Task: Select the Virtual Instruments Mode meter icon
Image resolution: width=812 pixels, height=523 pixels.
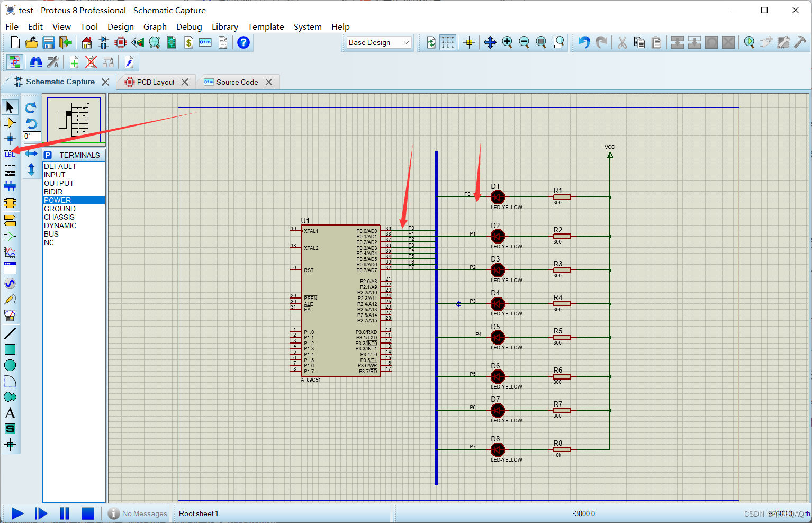Action: point(10,315)
